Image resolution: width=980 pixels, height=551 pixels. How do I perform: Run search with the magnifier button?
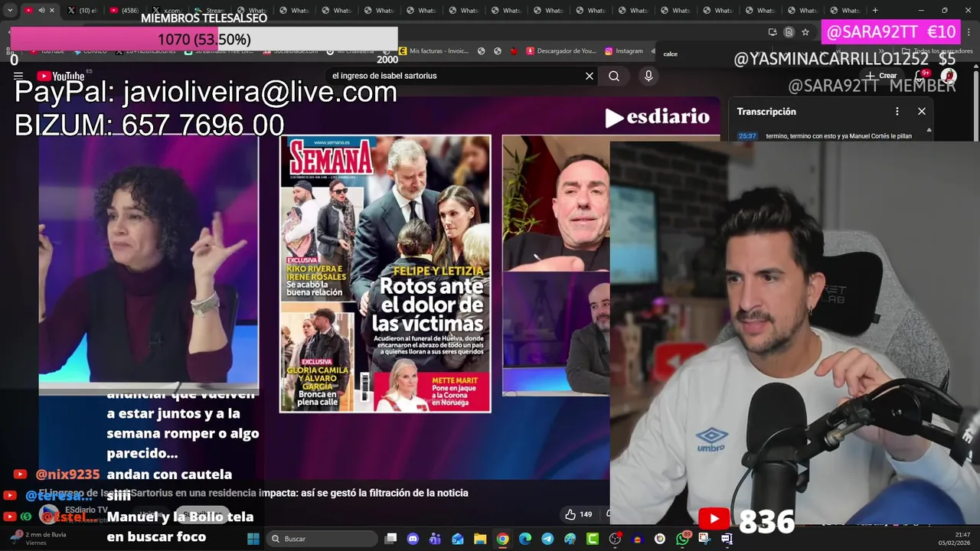click(614, 76)
